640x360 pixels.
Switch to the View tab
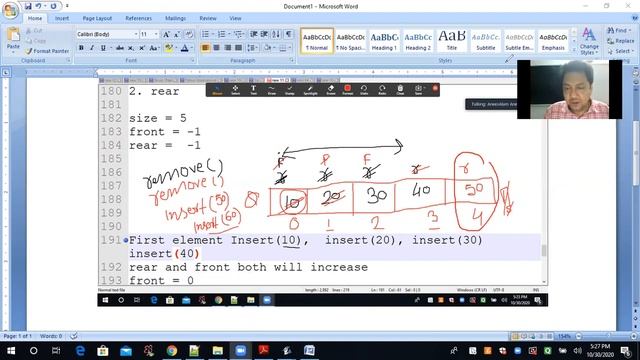[235, 18]
